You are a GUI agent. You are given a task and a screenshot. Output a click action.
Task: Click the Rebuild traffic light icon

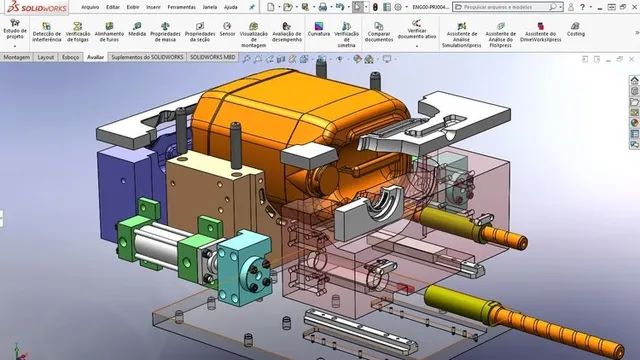(375, 7)
